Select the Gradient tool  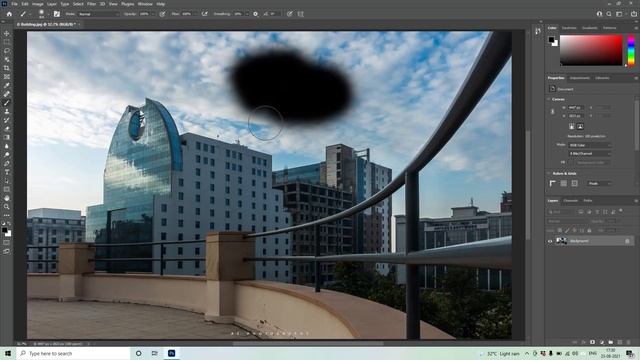point(7,137)
